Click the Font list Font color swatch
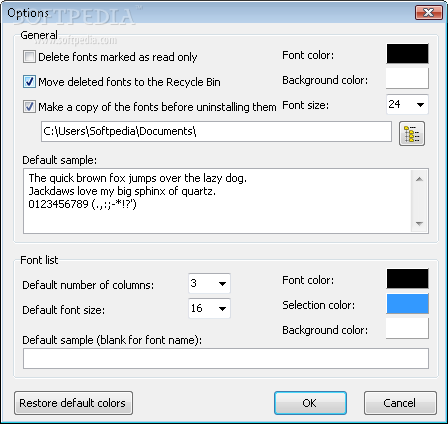Viewport: 448px width, 424px height. pyautogui.click(x=407, y=279)
